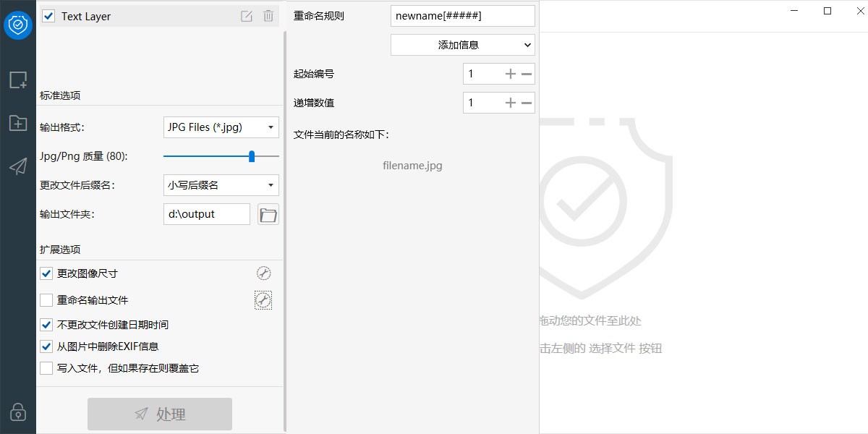The width and height of the screenshot is (868, 434).
Task: Open settings wrench for 重命名输出文件
Action: pyautogui.click(x=263, y=300)
